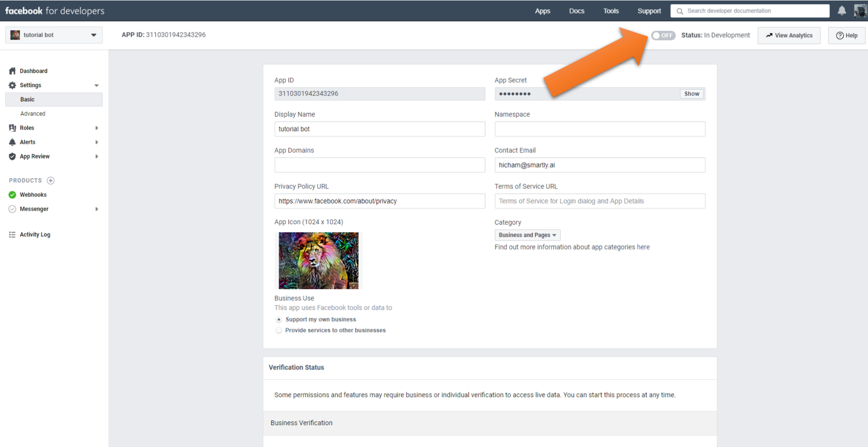The image size is (868, 447).
Task: Go to Basic settings
Action: 54,99
